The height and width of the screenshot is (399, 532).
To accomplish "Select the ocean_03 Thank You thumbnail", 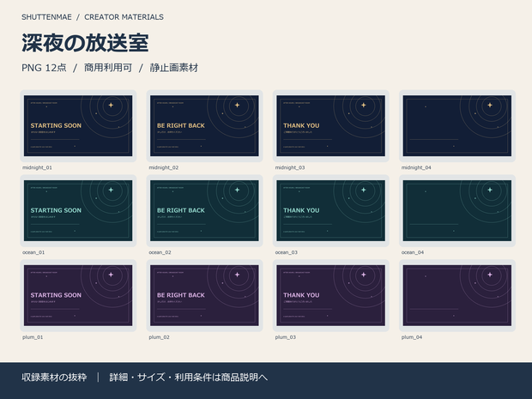I will tap(331, 210).
